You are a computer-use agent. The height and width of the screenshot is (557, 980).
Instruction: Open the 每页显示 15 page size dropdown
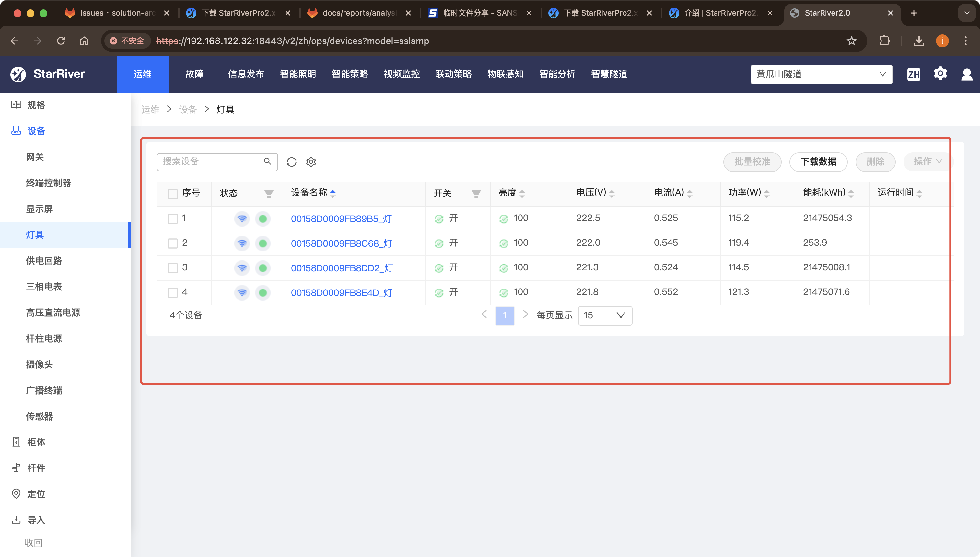point(605,315)
